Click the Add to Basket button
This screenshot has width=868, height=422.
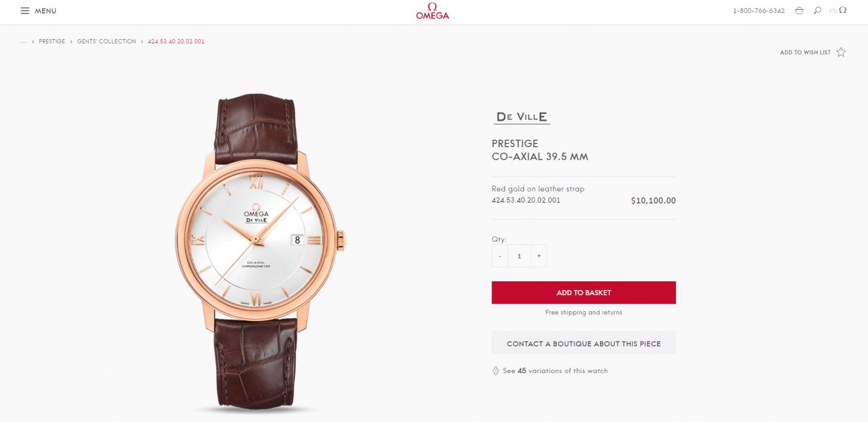(x=584, y=293)
